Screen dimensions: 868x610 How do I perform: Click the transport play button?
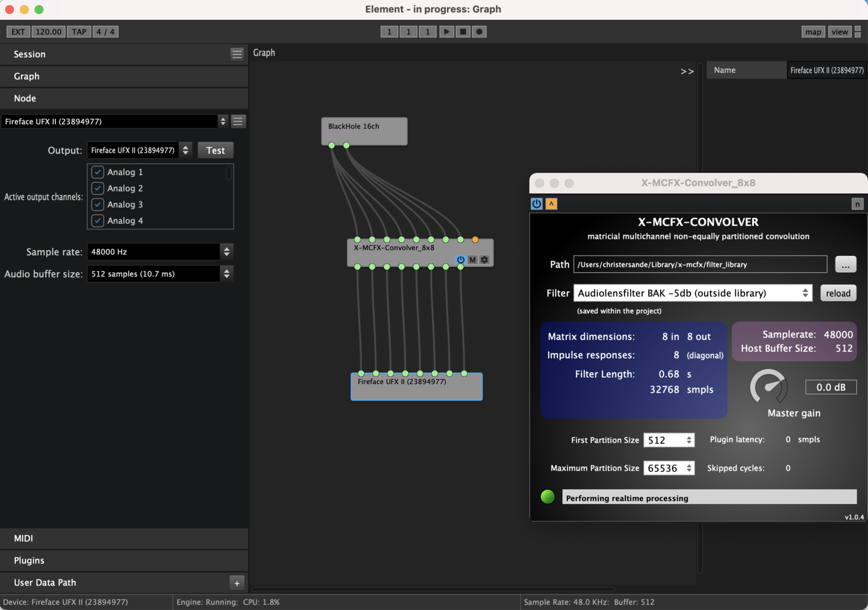446,32
